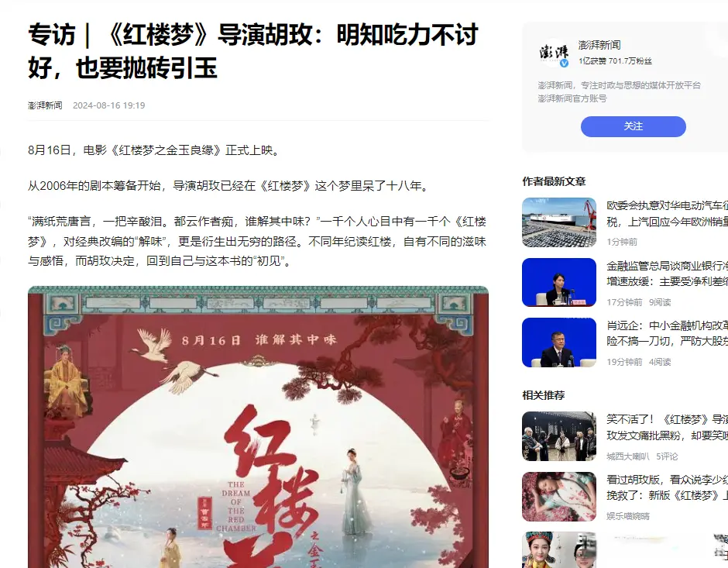This screenshot has height=568, width=728.
Task: Open the 肖远企：中小金融机构改革 article title
Action: [667, 333]
